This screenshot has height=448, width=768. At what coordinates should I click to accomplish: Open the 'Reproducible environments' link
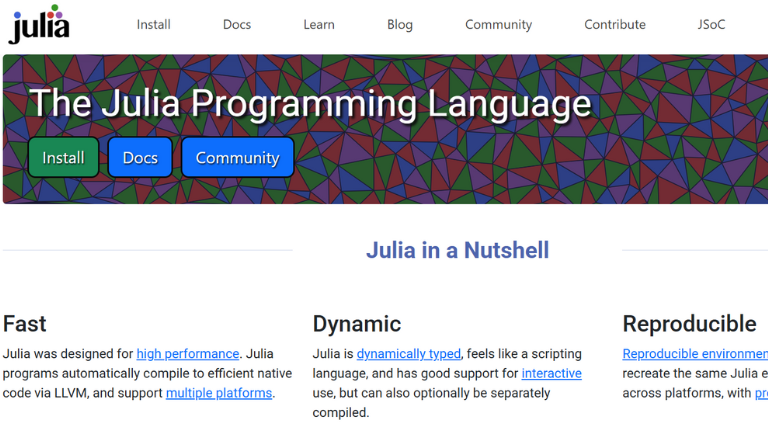tap(695, 354)
